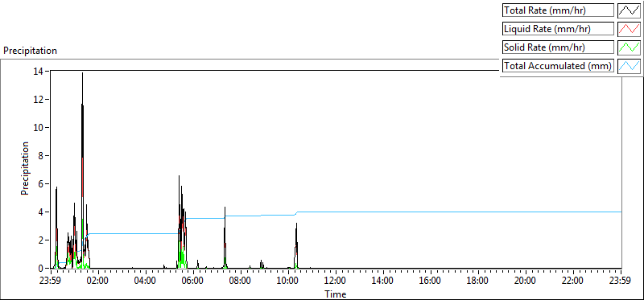
Task: Click the Time axis title below the plot
Action: pos(336,294)
